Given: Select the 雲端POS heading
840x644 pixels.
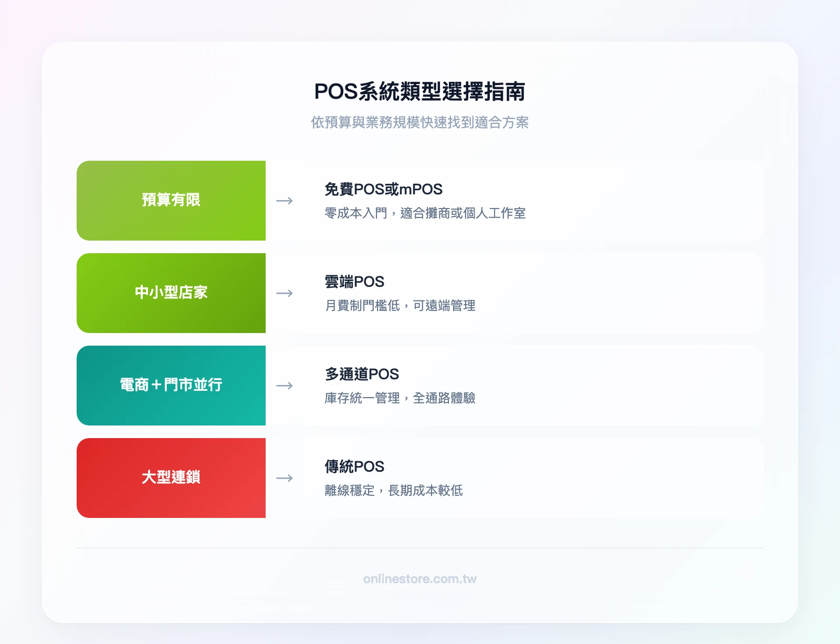Looking at the screenshot, I should tap(354, 282).
